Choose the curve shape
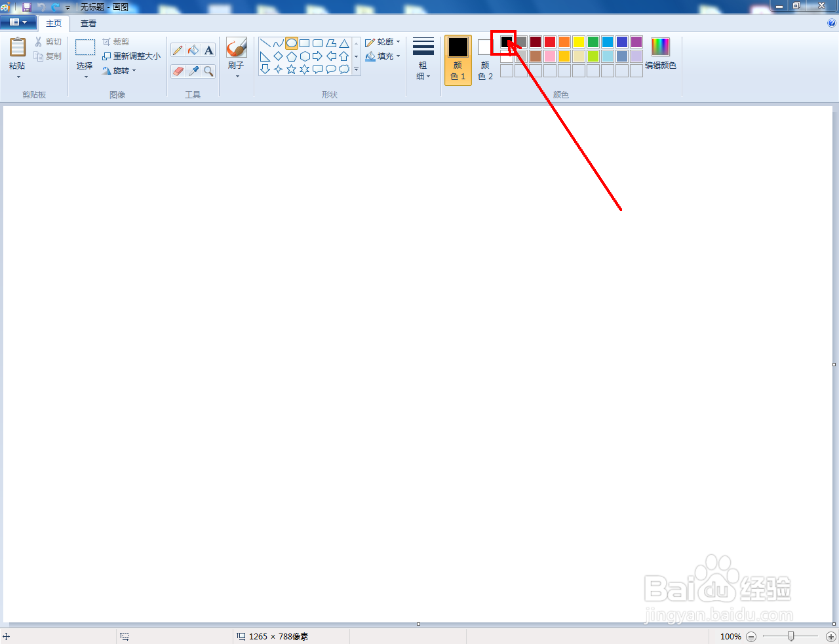 click(x=279, y=43)
